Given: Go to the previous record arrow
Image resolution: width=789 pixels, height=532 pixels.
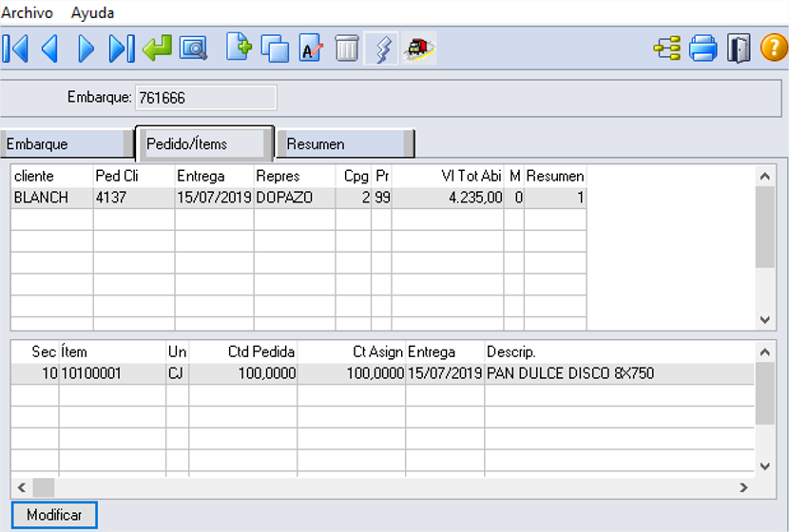Looking at the screenshot, I should tap(50, 48).
